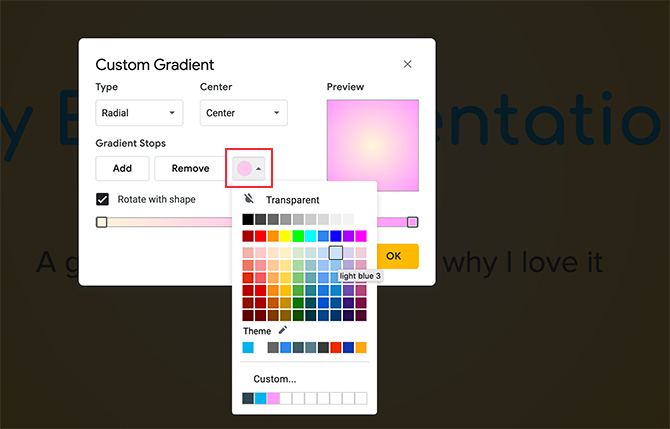
Task: Choose the dark blue theme color swatch
Action: pyautogui.click(x=348, y=347)
